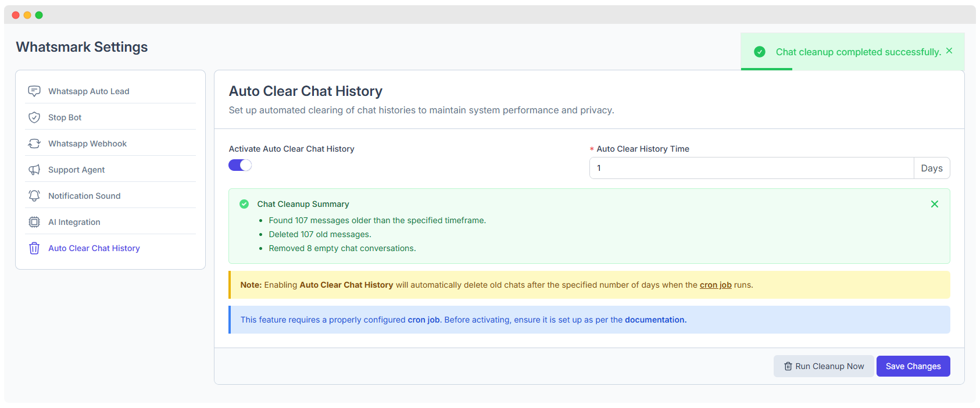The height and width of the screenshot is (408, 980).
Task: Click the Whatsmark Settings heading
Action: (82, 47)
